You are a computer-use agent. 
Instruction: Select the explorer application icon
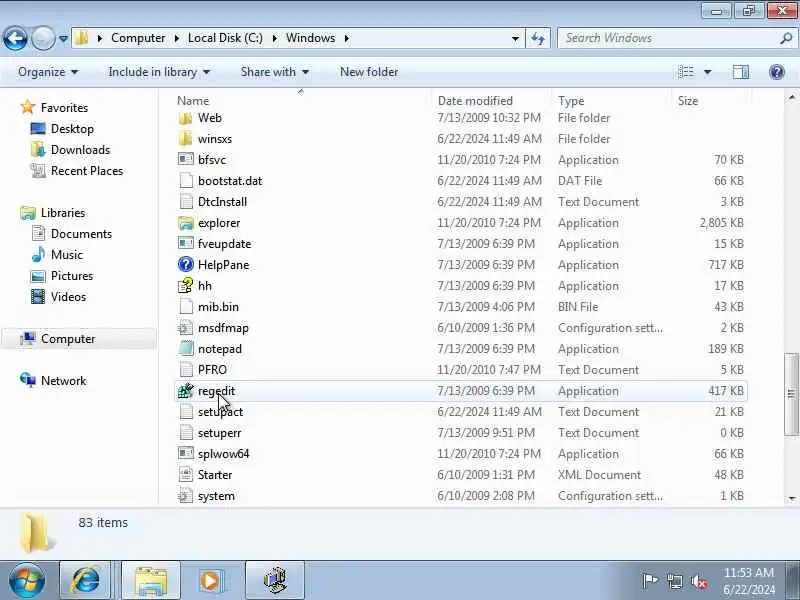tap(186, 223)
